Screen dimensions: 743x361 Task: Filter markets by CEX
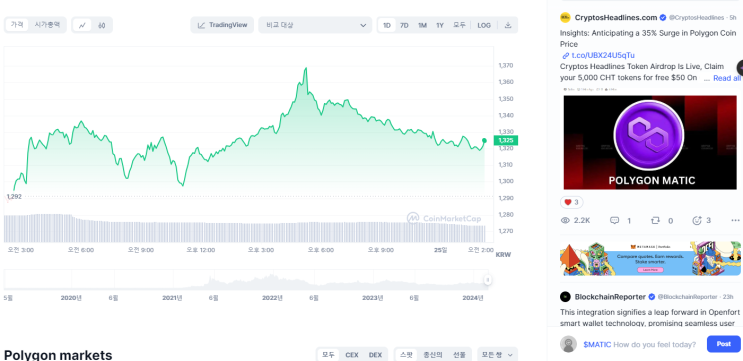pyautogui.click(x=352, y=355)
